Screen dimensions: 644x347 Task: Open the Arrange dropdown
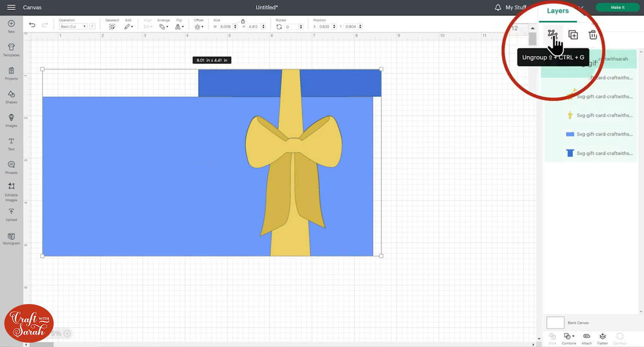(x=163, y=27)
